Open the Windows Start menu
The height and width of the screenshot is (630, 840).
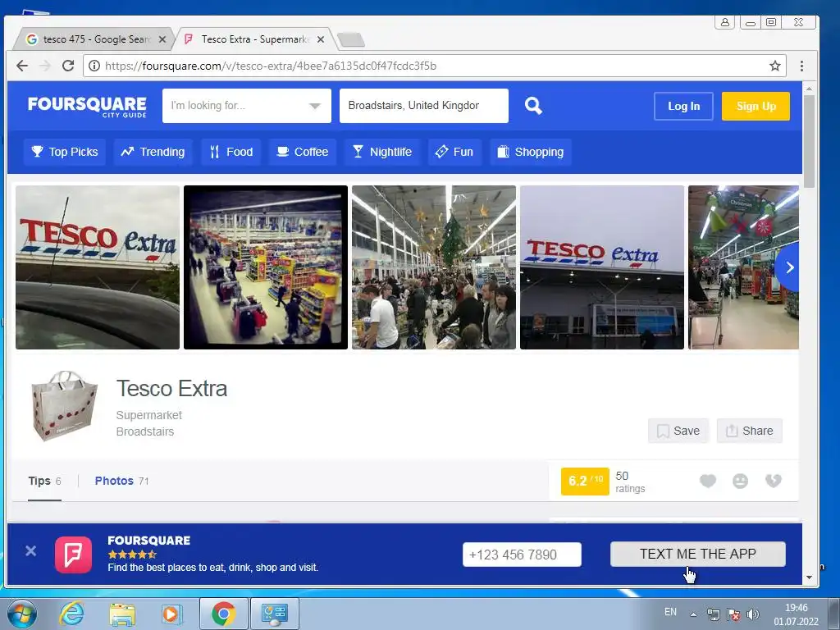pos(22,614)
